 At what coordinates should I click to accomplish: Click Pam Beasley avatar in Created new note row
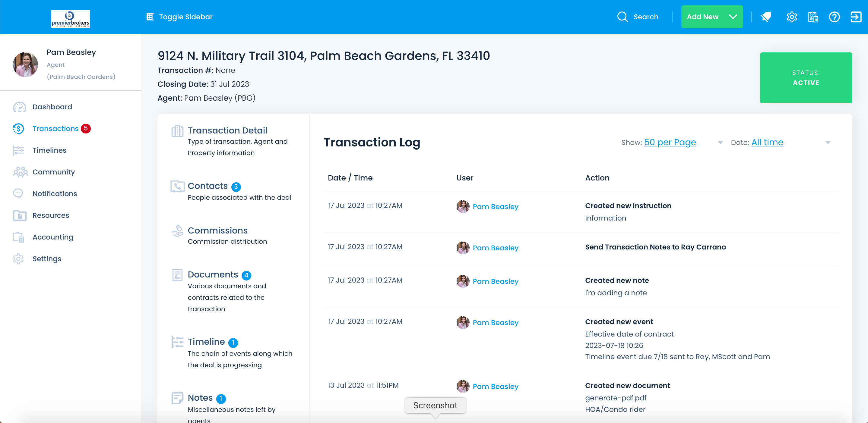click(x=463, y=281)
